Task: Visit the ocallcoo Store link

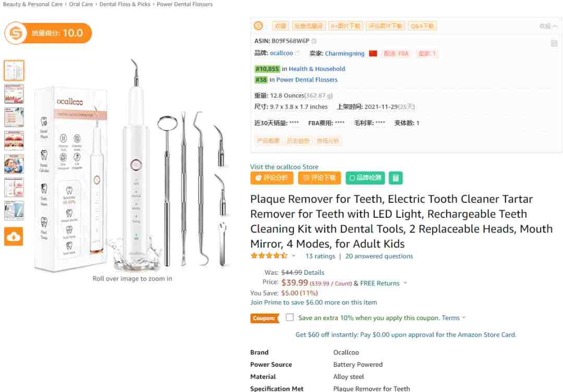Action: pyautogui.click(x=284, y=167)
